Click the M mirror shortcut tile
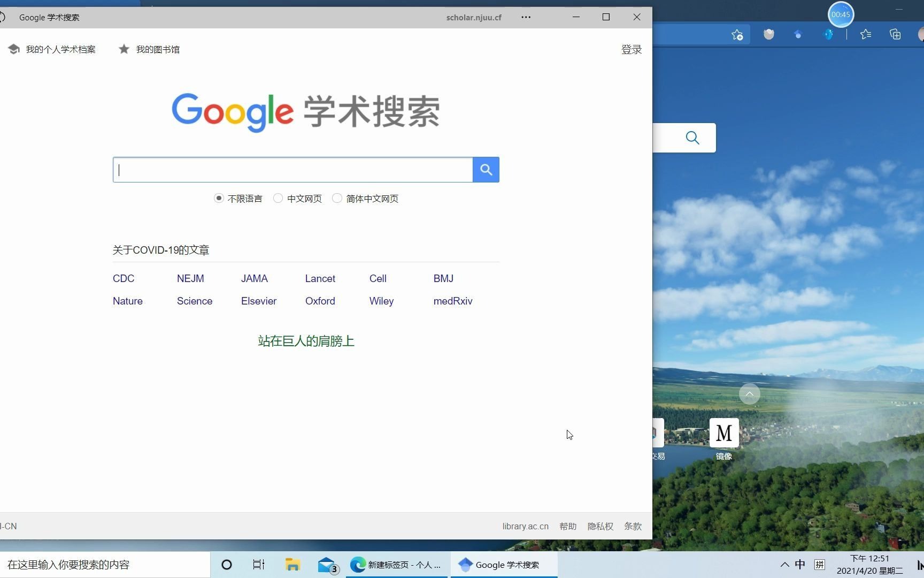Image resolution: width=924 pixels, height=578 pixels. coord(724,433)
